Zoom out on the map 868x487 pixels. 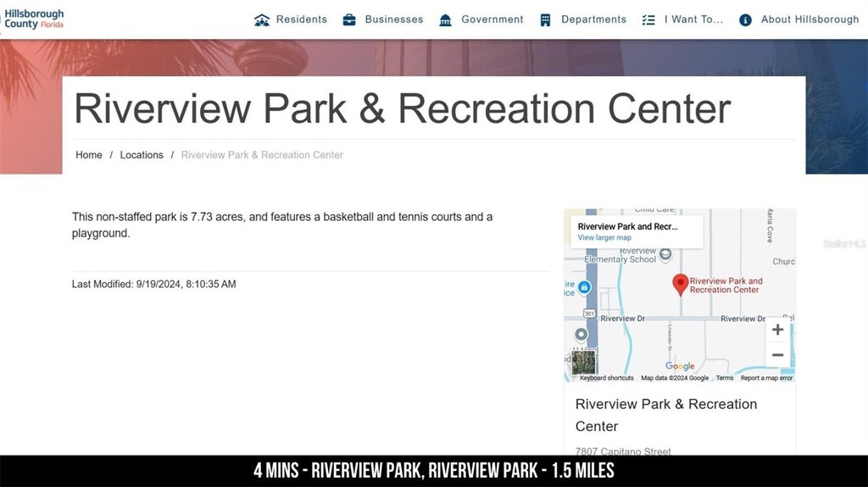pyautogui.click(x=777, y=355)
